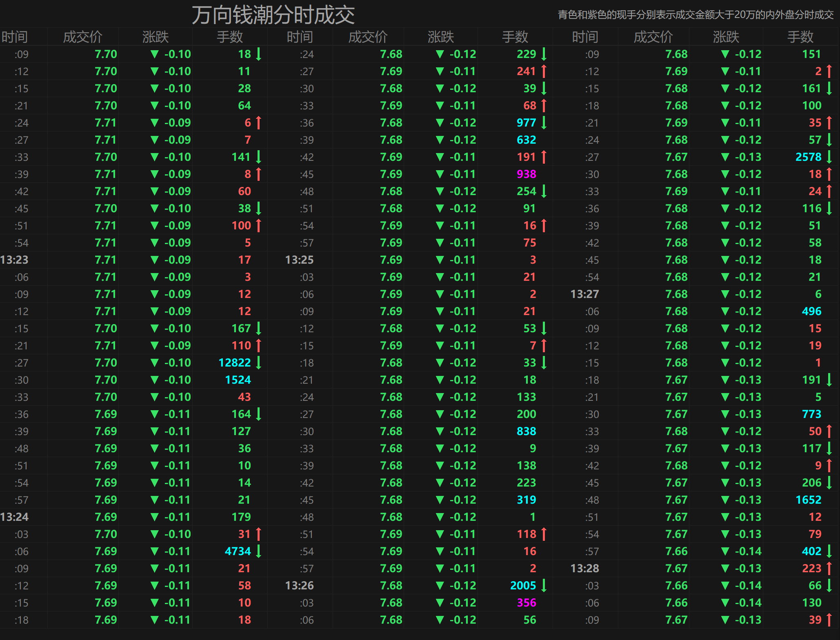Click the green volume value 64
The width and height of the screenshot is (840, 640).
(244, 105)
